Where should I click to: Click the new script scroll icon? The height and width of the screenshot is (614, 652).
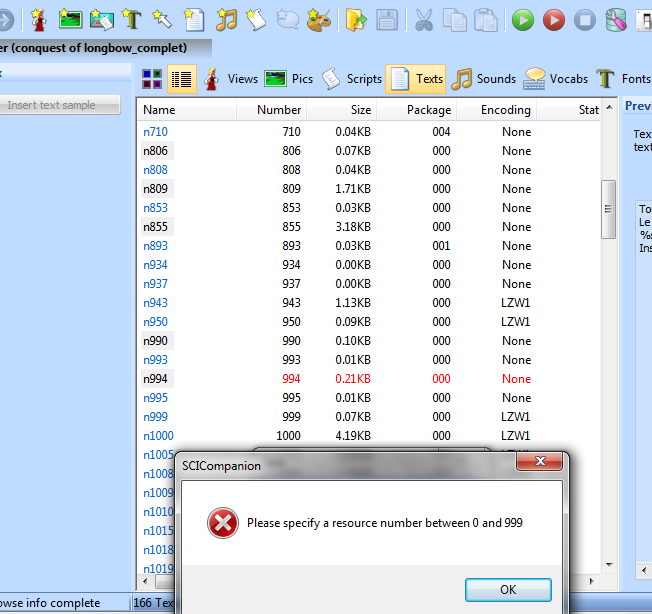tap(257, 20)
